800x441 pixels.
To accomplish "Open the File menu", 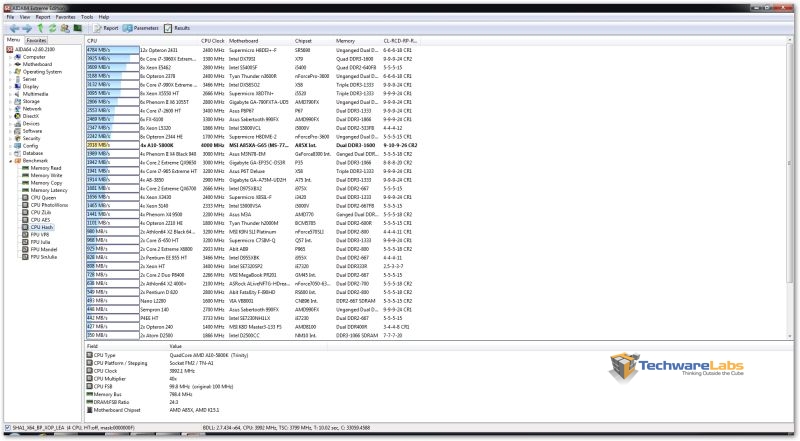I will [x=10, y=17].
